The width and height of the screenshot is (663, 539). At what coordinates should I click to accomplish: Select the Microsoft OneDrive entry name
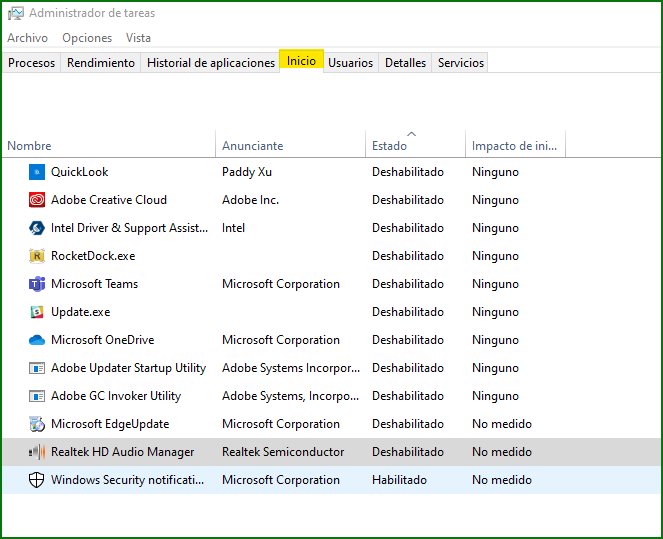point(102,340)
